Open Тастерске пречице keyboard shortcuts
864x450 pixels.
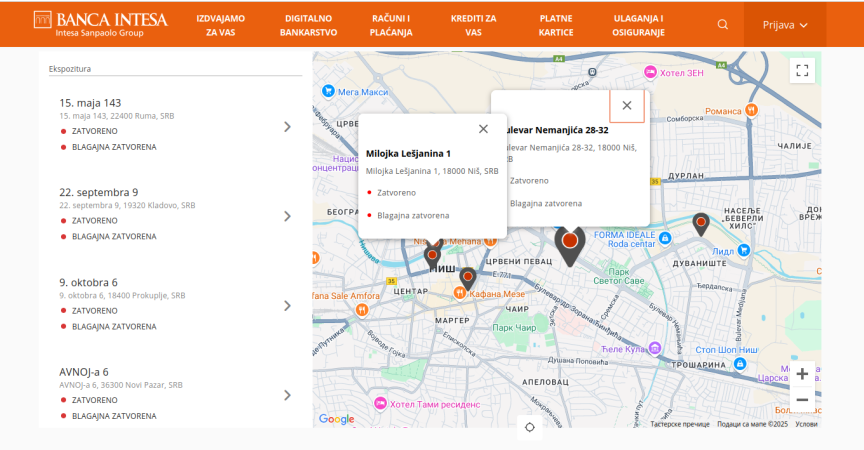pyautogui.click(x=679, y=424)
